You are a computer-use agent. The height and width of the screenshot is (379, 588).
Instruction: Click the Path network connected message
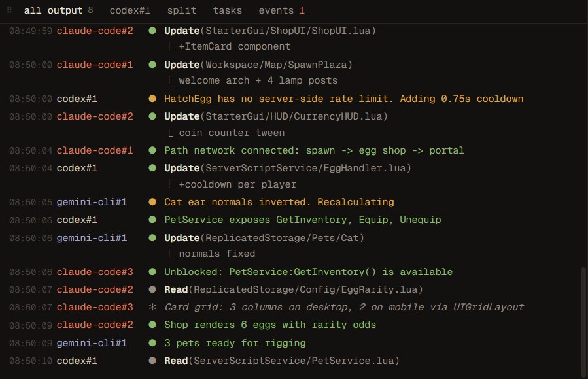(314, 150)
